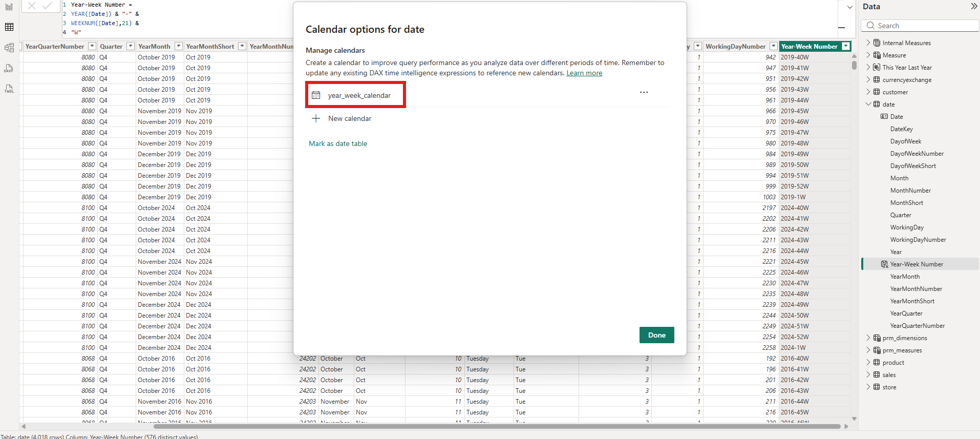Image resolution: width=980 pixels, height=439 pixels.
Task: Expand customer table
Action: click(x=868, y=92)
